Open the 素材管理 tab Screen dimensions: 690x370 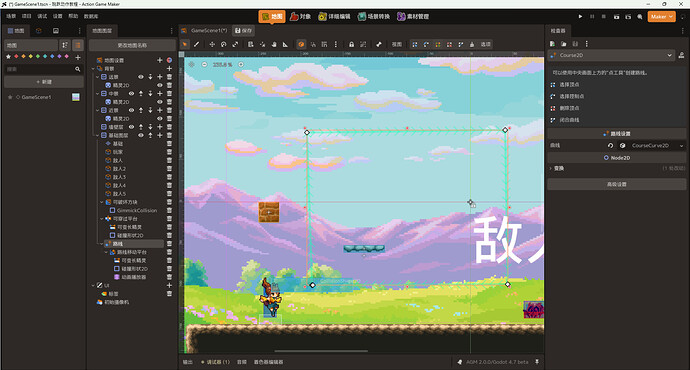click(x=413, y=16)
